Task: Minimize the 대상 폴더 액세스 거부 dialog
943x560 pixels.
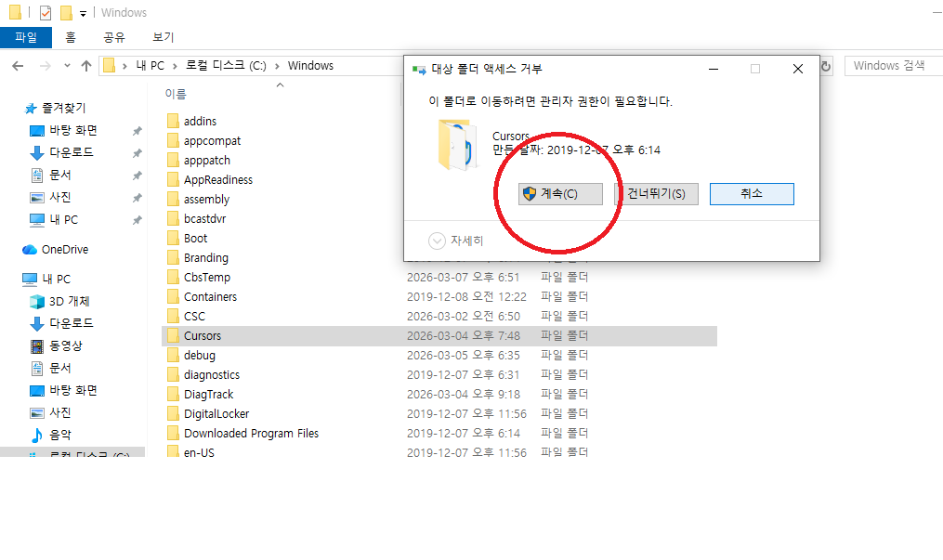Action: (x=714, y=69)
